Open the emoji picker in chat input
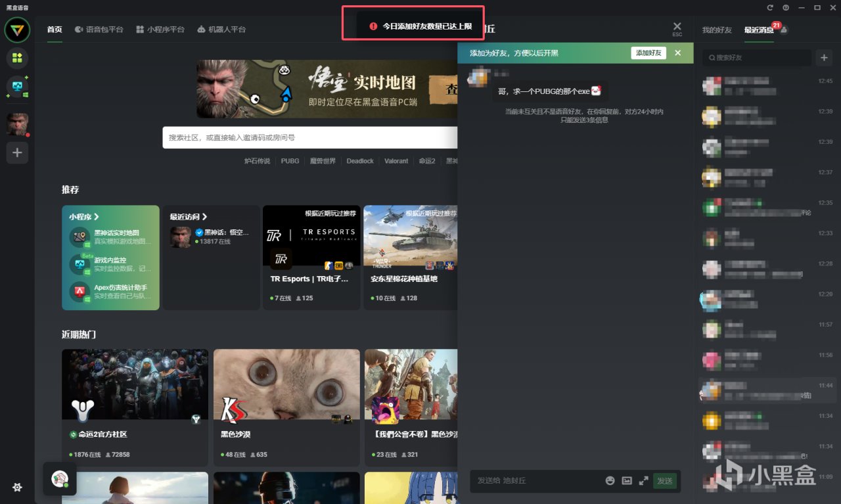The image size is (841, 504). (610, 480)
